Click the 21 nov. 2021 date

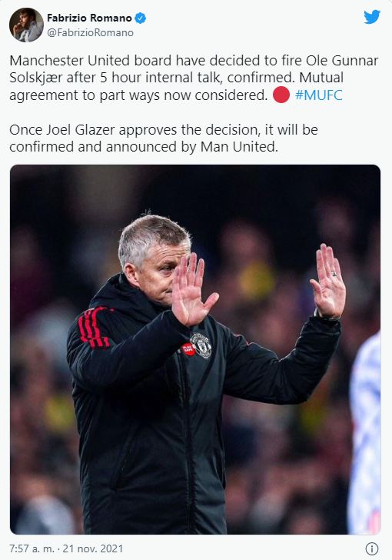[93, 548]
